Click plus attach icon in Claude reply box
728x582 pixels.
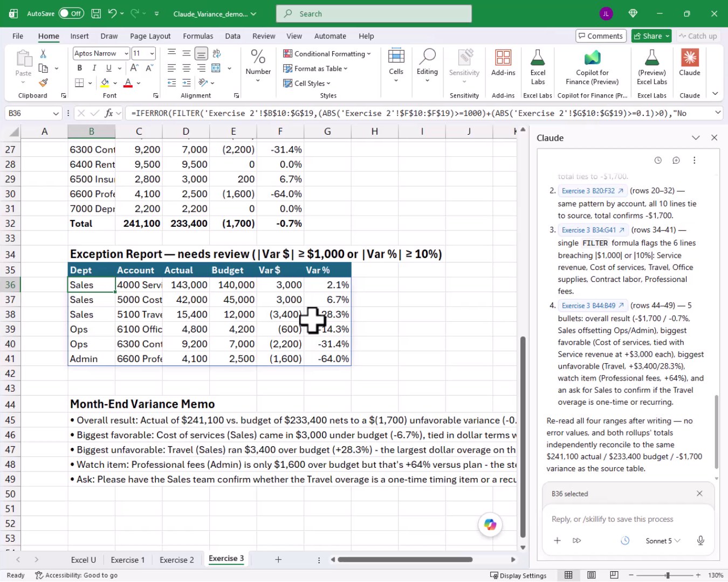tap(558, 541)
